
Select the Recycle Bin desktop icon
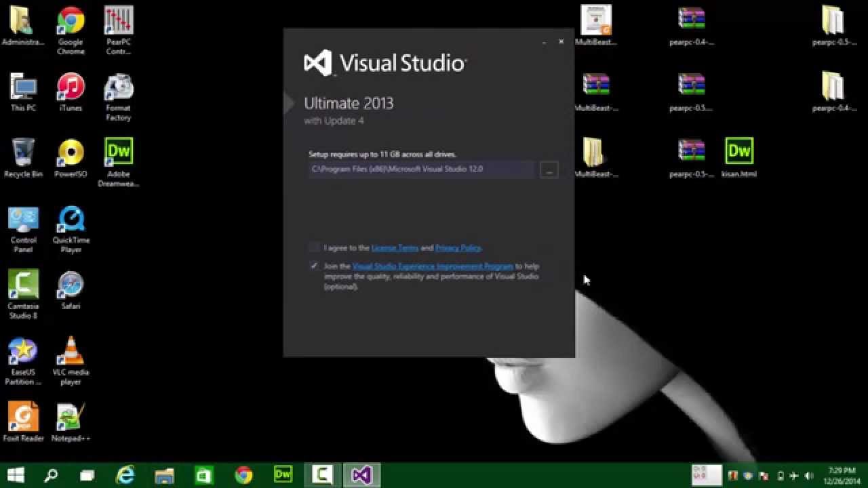23,159
